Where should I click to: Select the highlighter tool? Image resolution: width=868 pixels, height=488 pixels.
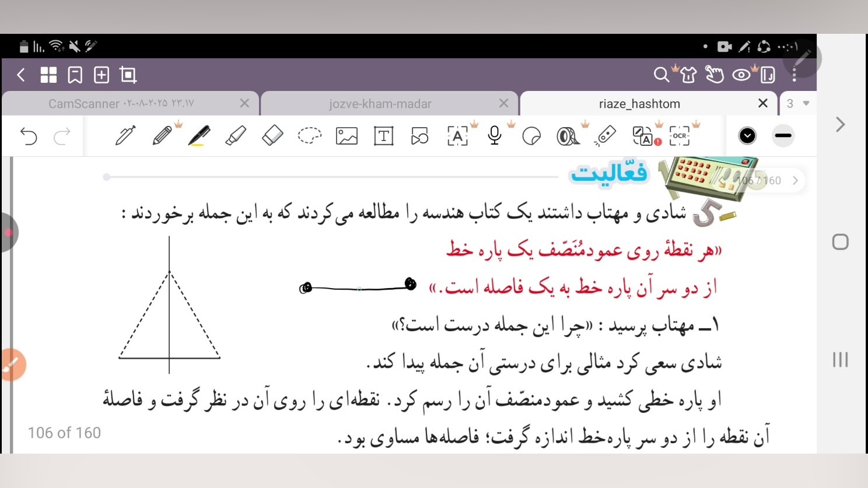[236, 136]
